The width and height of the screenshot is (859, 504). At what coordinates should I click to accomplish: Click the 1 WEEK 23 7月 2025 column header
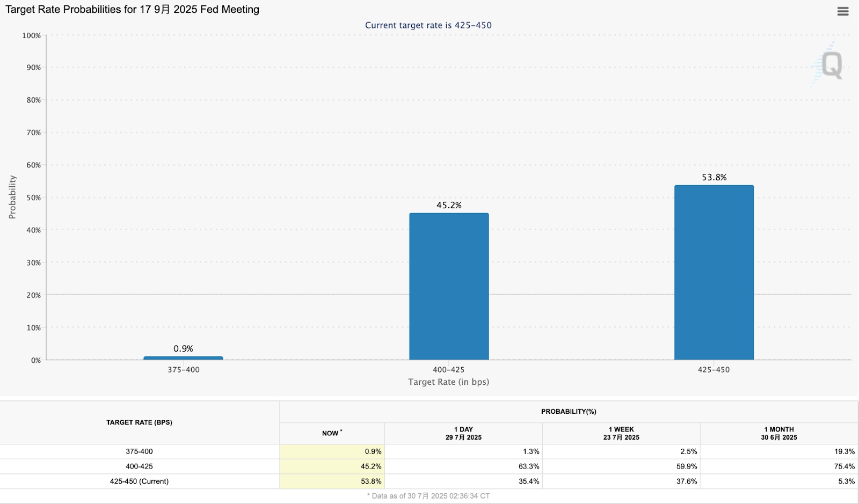point(621,433)
